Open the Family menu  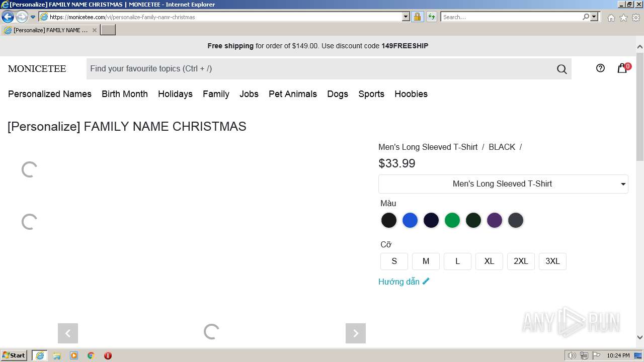coord(216,94)
